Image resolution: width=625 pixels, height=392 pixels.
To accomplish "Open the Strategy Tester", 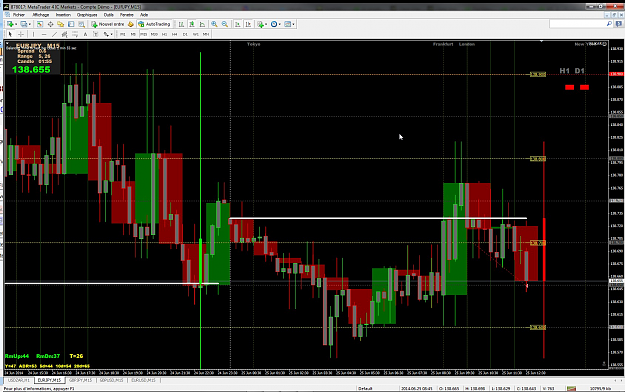I will (81, 24).
